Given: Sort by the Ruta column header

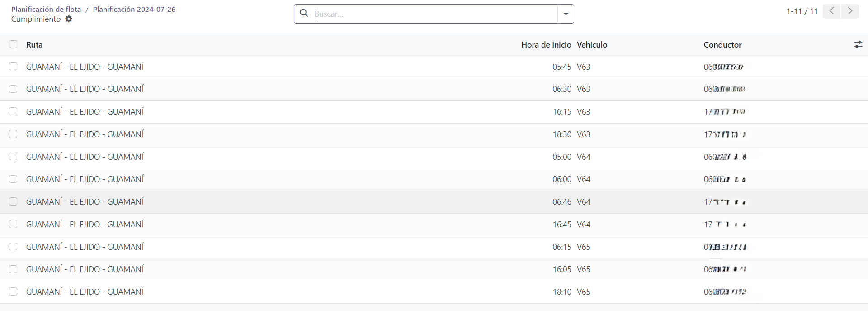Looking at the screenshot, I should [x=34, y=44].
